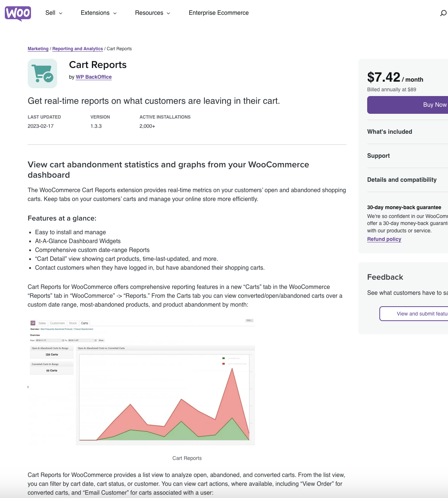
Task: Navigate to the Marketing breadcrumb
Action: [38, 48]
